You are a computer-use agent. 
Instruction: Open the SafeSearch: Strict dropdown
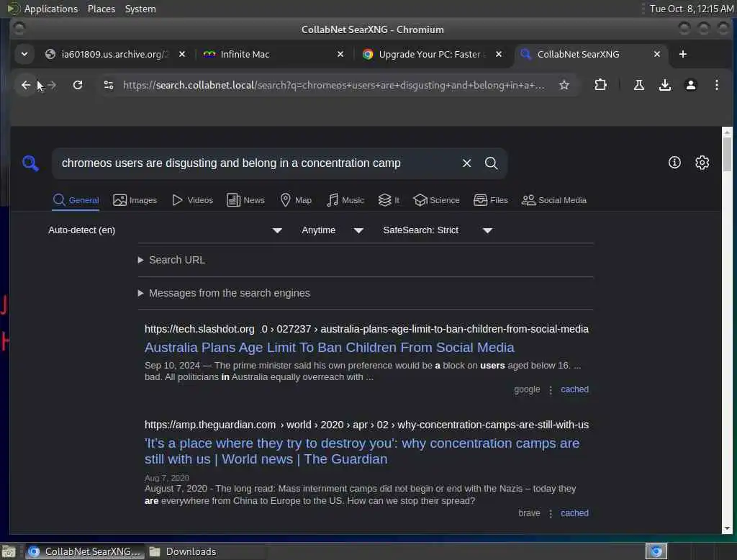[x=438, y=230]
